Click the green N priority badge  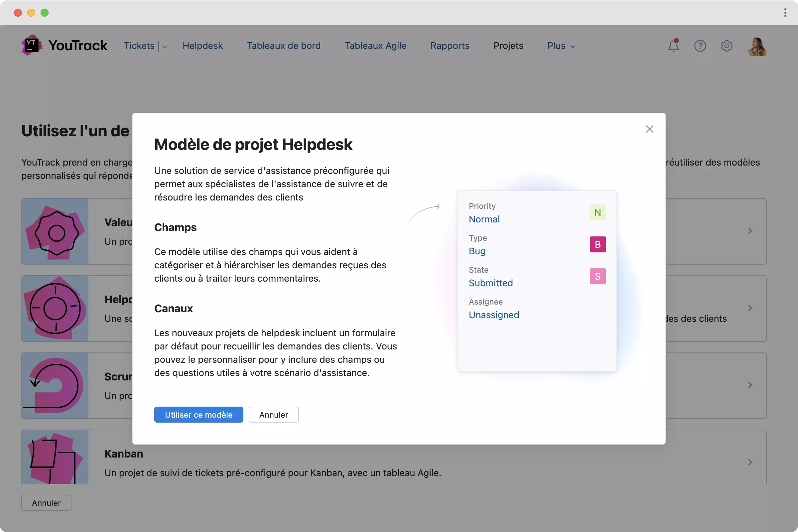(598, 212)
